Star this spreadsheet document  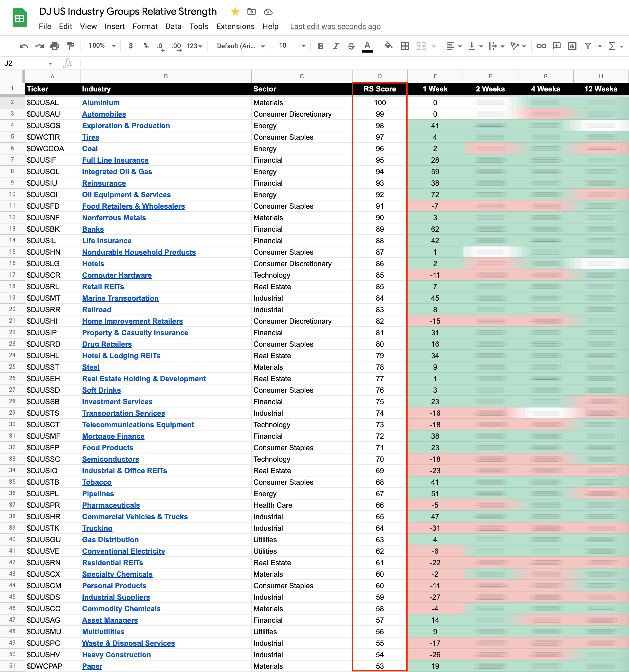click(x=235, y=12)
